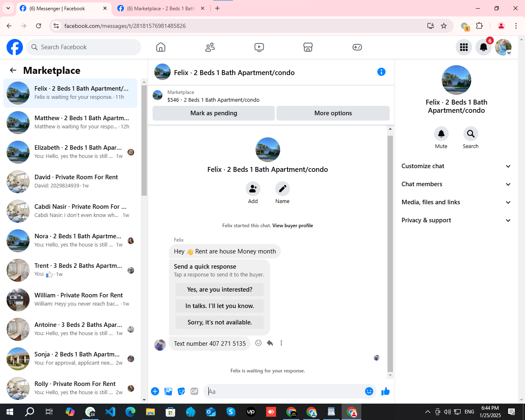This screenshot has width=525, height=420.
Task: Open William's Private Room For Rent chat
Action: point(71,300)
